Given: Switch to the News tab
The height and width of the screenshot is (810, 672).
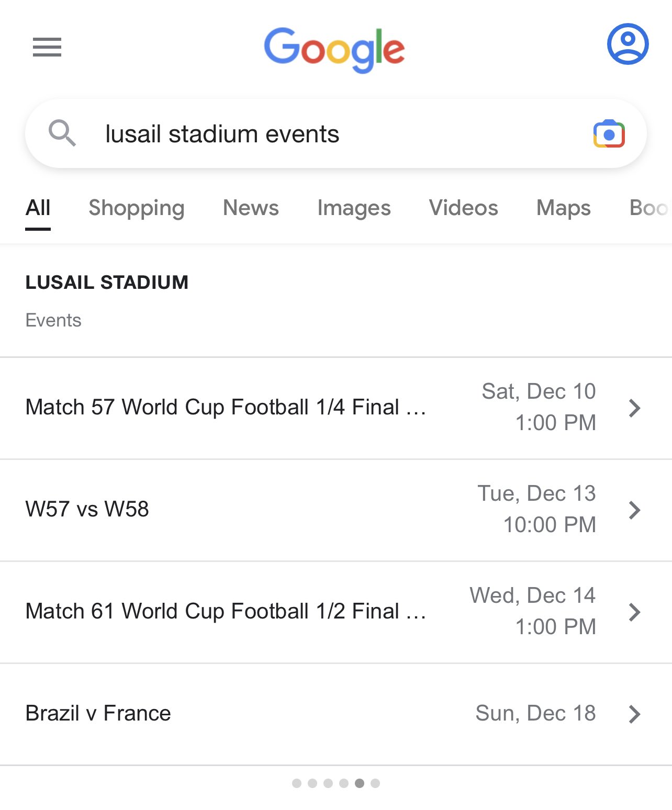Looking at the screenshot, I should tap(251, 208).
